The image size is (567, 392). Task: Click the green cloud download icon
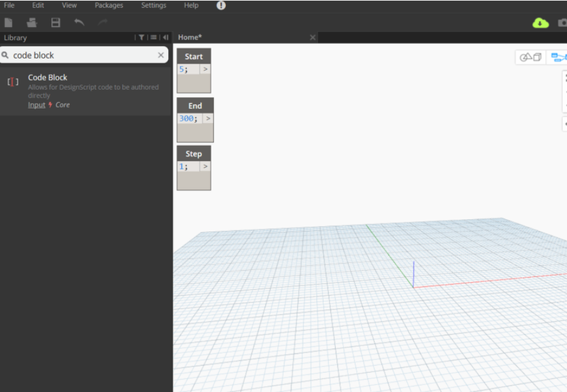click(x=541, y=23)
